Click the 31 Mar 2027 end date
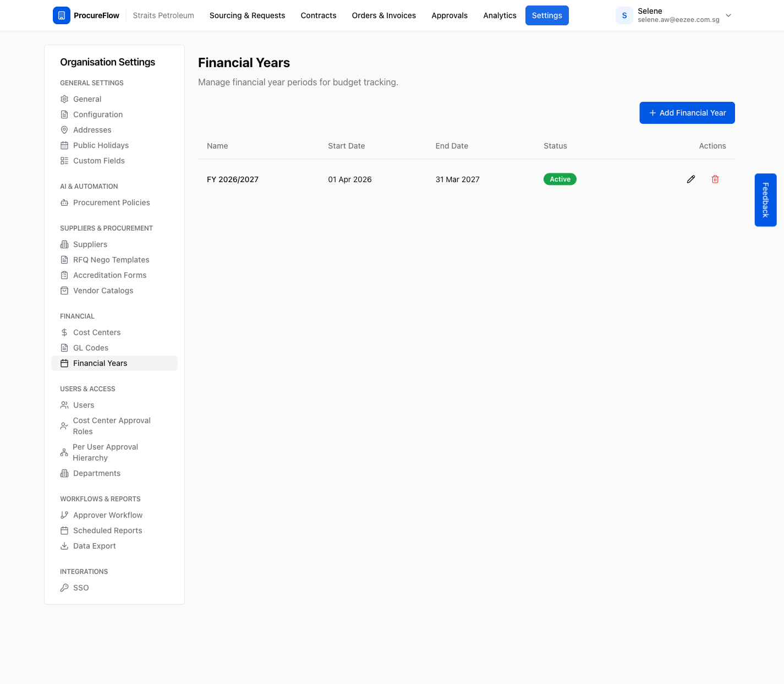784x684 pixels. [x=458, y=179]
